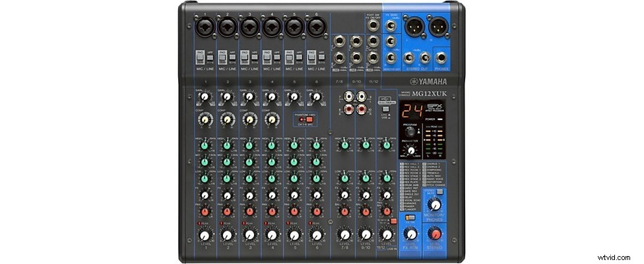Click the white RCA jack for input 7
Image resolution: width=644 pixels, height=264 pixels.
pyautogui.click(x=350, y=97)
